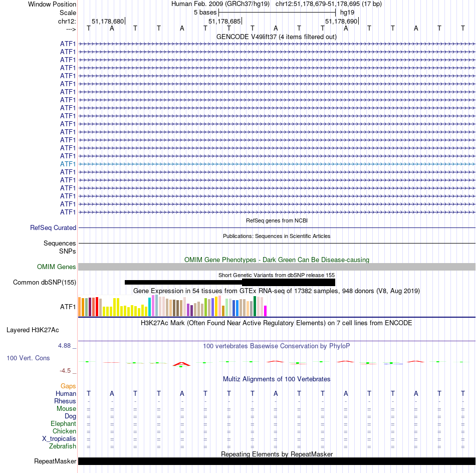Click the 5 bases scale bar
Screen dimensions: 476x473
[277, 13]
